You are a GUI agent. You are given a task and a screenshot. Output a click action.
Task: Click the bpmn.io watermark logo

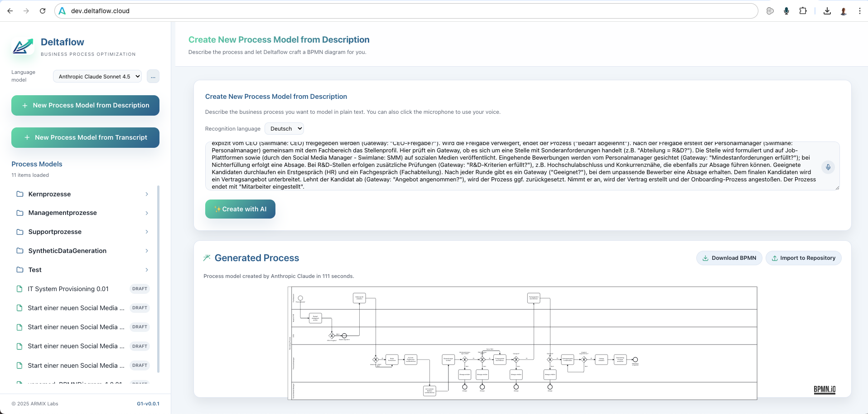click(x=825, y=390)
